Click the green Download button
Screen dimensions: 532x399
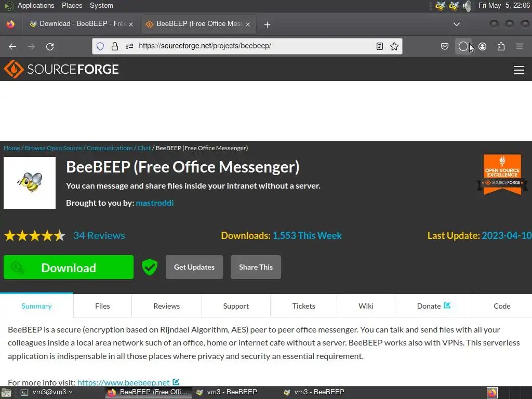click(69, 268)
